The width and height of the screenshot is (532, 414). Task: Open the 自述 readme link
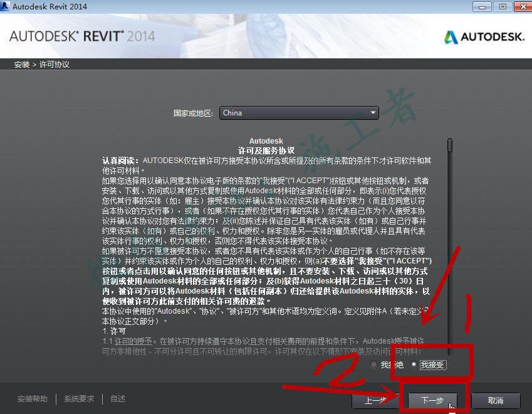(x=118, y=399)
